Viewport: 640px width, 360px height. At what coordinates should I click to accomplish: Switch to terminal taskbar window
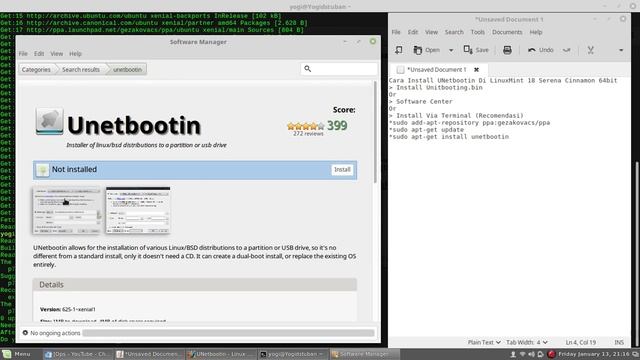click(x=292, y=354)
